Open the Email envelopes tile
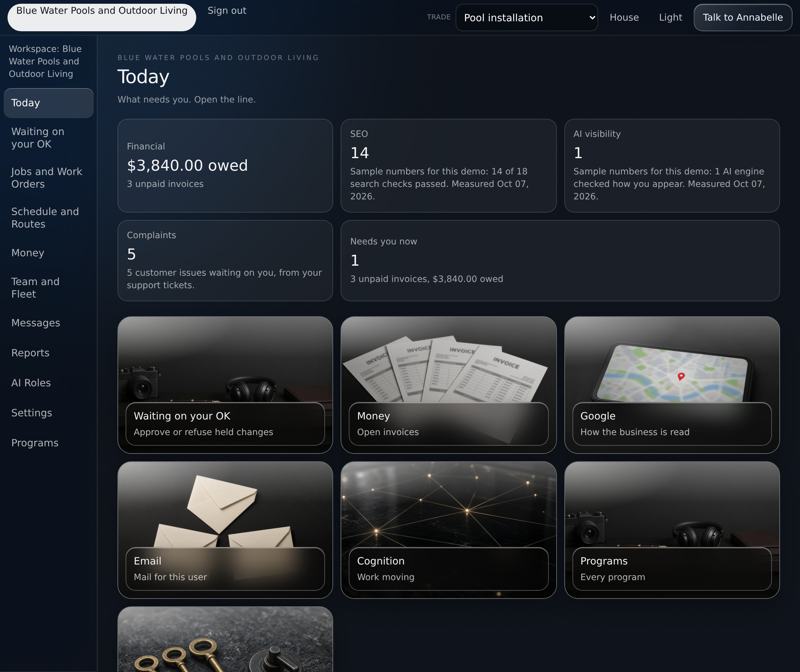The height and width of the screenshot is (672, 800). [x=225, y=530]
